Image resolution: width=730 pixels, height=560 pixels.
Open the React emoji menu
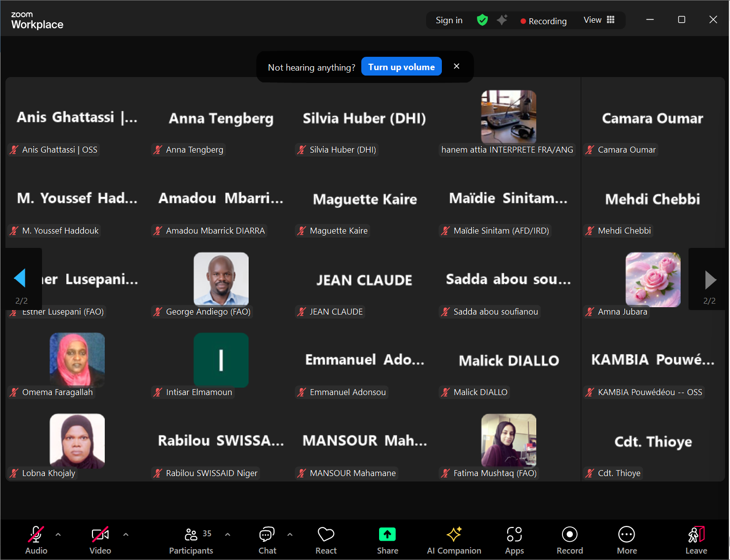(326, 540)
